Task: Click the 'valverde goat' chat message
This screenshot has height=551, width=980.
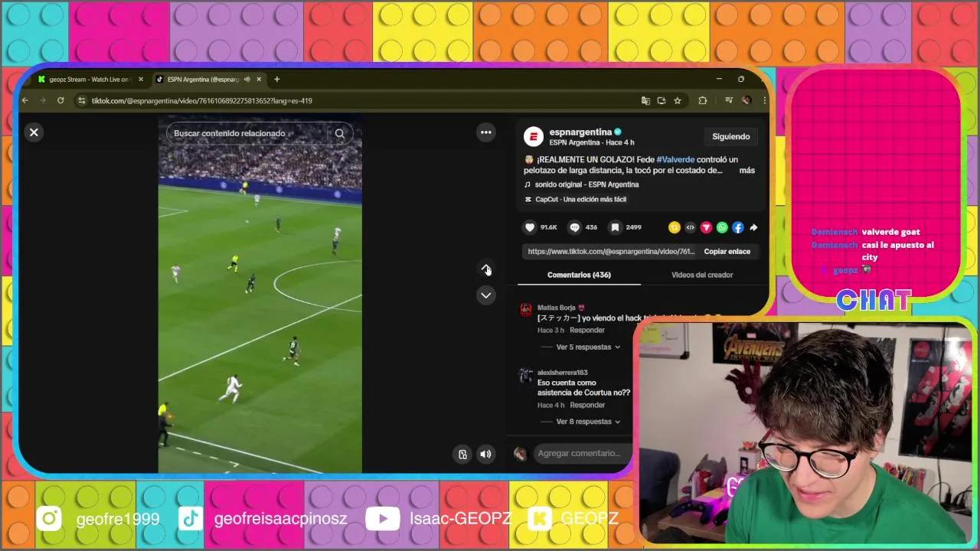Action: [x=890, y=232]
